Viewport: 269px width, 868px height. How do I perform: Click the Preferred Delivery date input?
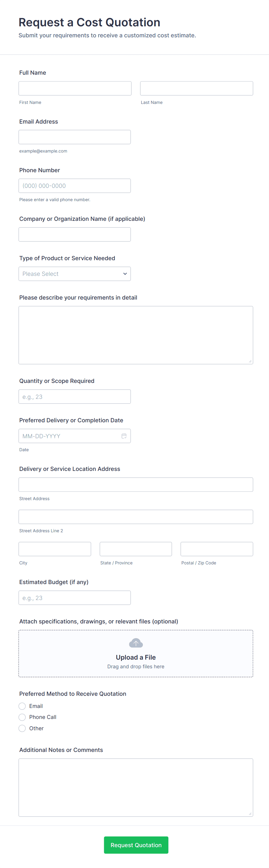tap(69, 436)
